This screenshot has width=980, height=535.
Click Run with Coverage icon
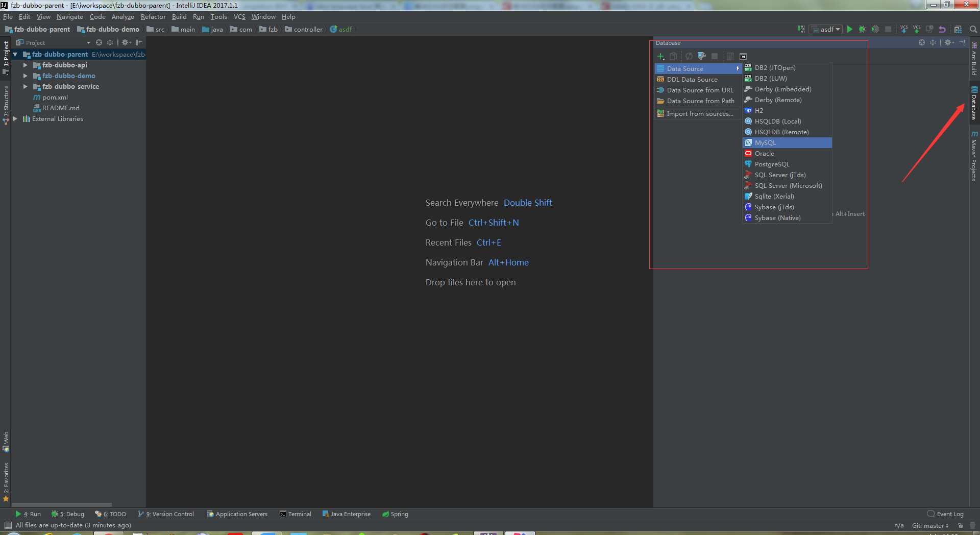(875, 29)
